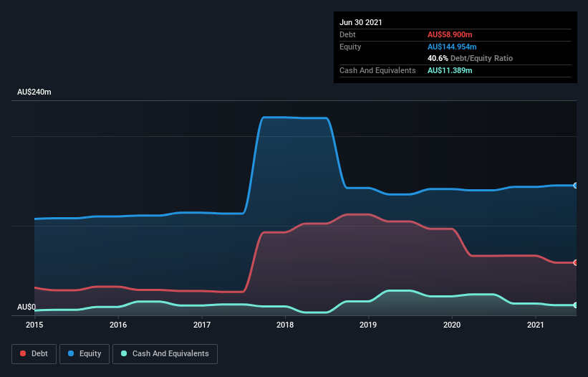Click the Debt label in the tooltip
This screenshot has width=588, height=377.
coord(347,34)
